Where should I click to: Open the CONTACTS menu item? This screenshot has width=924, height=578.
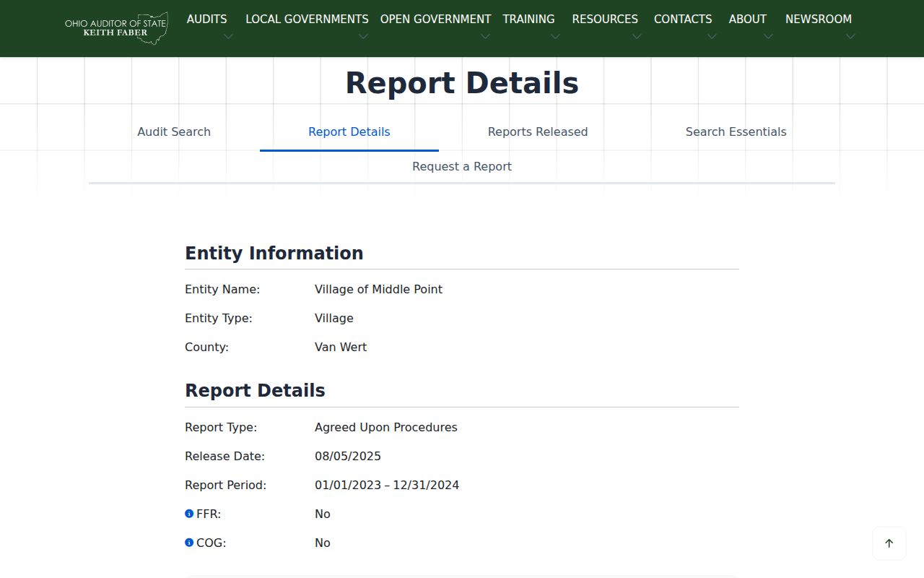[x=683, y=20]
